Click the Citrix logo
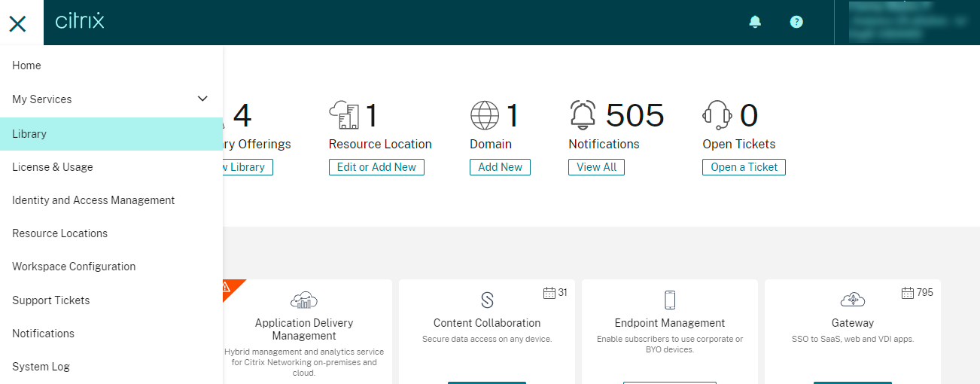Viewport: 980px width, 384px height. (80, 21)
